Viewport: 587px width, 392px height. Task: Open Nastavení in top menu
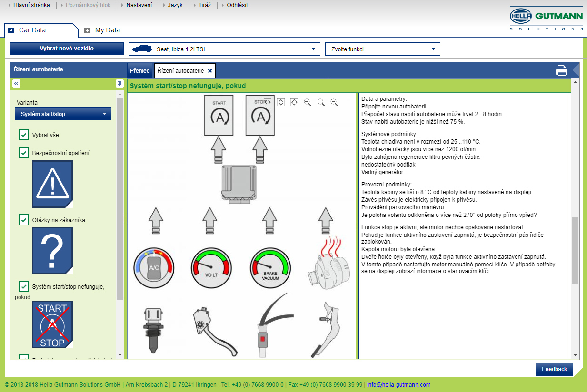pos(139,5)
